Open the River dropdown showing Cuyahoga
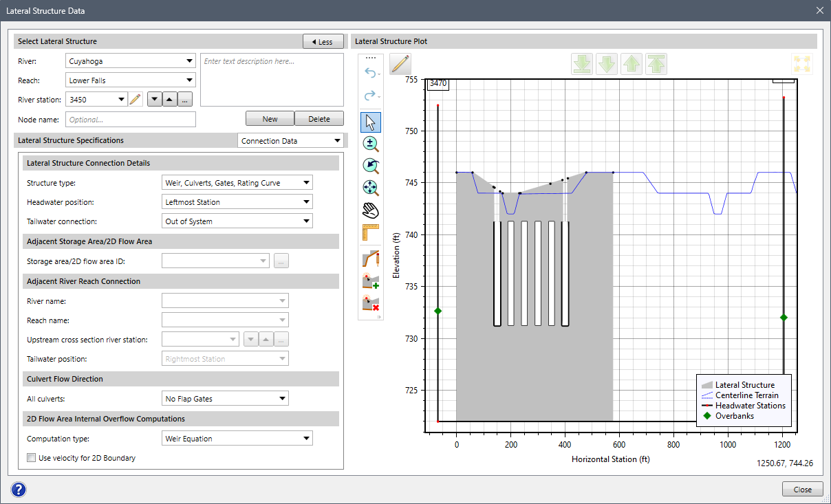Image resolution: width=831 pixels, height=504 pixels. point(131,61)
